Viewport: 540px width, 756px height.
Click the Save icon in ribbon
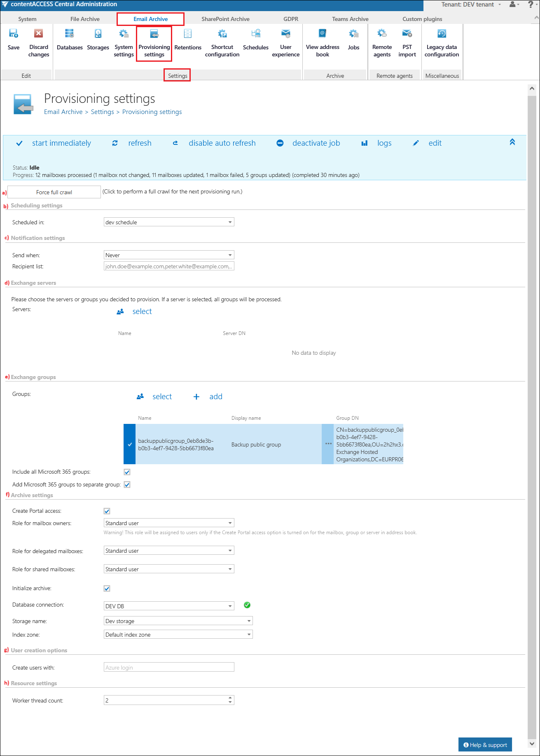pos(14,34)
